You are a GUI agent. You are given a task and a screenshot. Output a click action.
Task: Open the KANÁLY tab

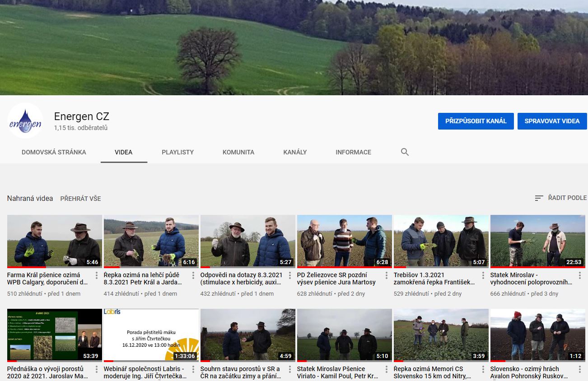click(x=295, y=152)
